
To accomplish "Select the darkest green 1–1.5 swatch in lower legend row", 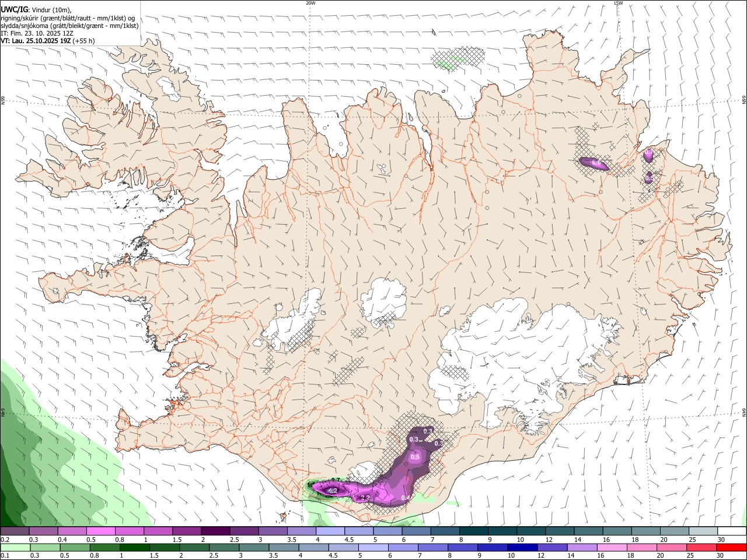I will click(134, 547).
